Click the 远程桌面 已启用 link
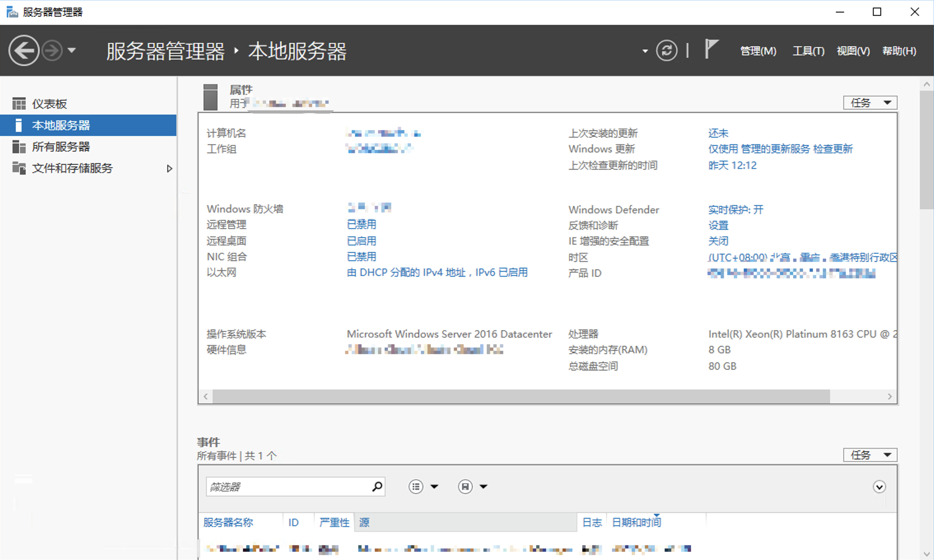Screen dimensions: 934x560 click(x=362, y=241)
